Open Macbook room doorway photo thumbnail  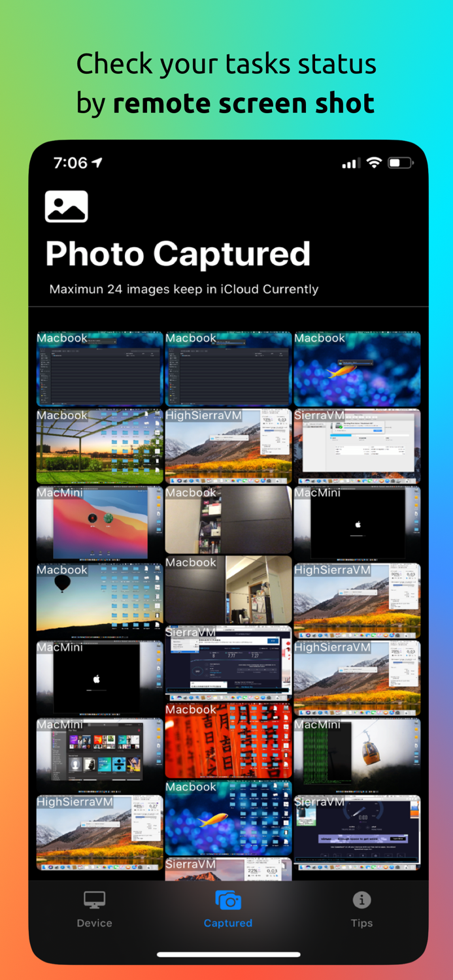tap(228, 590)
